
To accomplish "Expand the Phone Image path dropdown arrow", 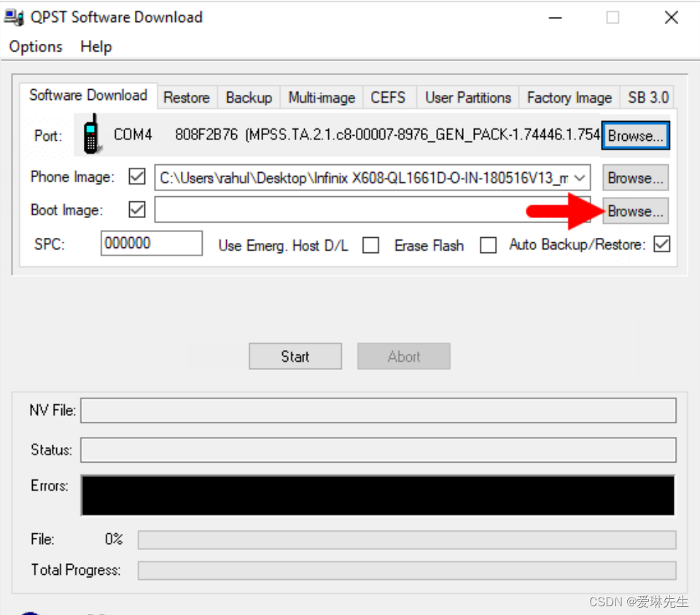I will click(580, 178).
